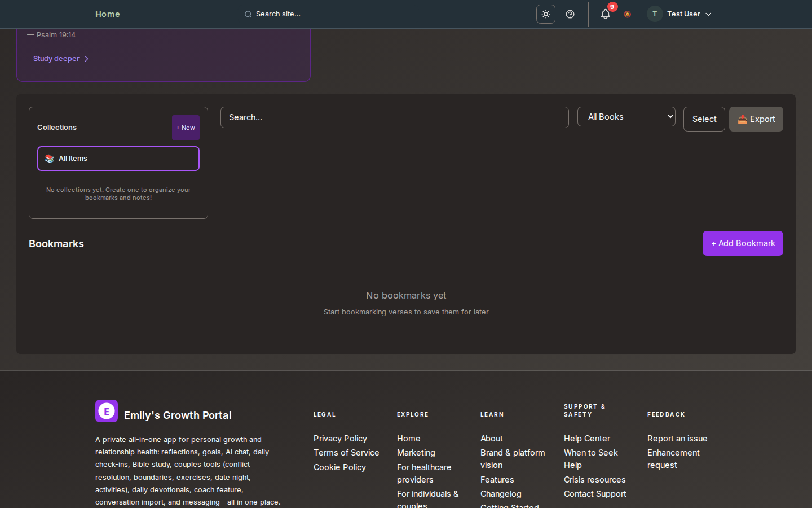812x508 pixels.
Task: Open the Crisis resources link
Action: [x=594, y=480]
